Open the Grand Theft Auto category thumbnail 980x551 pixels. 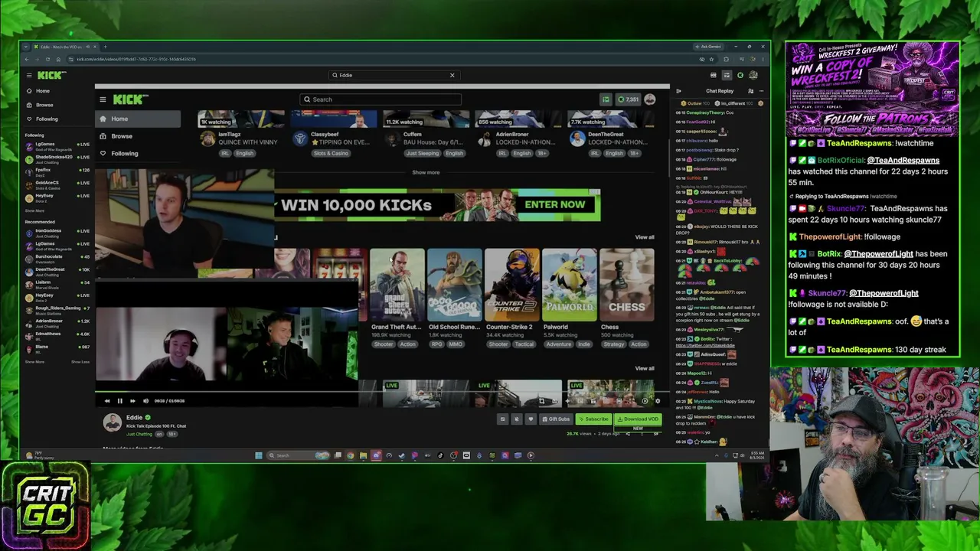[397, 285]
